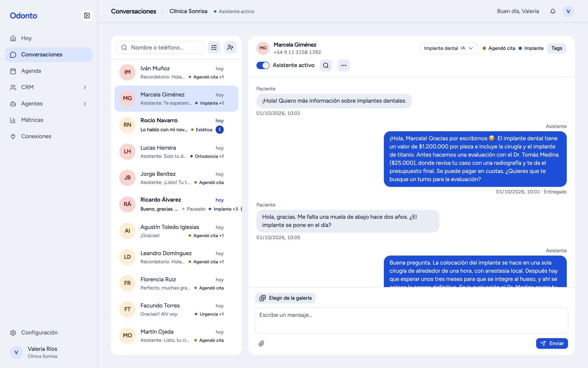Click the Nombre o teléfono search field

(x=160, y=47)
